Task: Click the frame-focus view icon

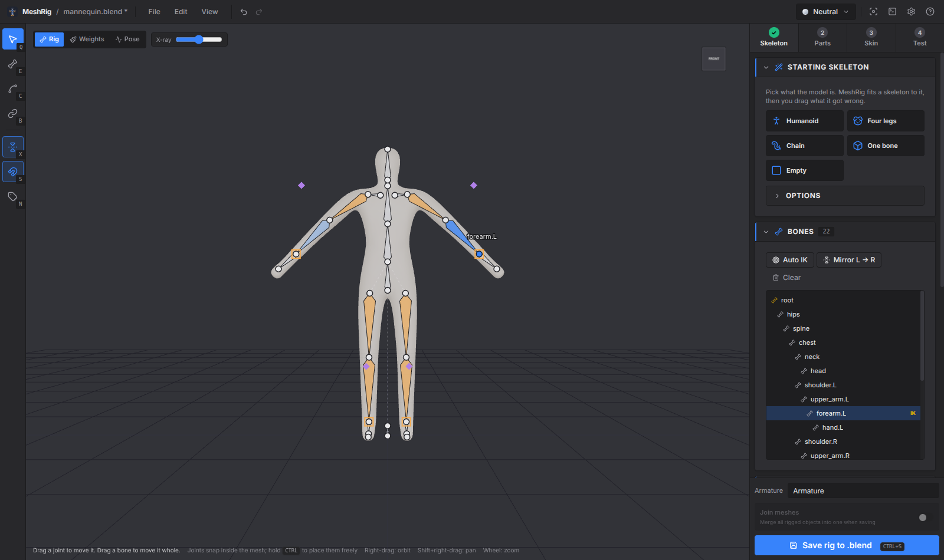Action: 874,12
